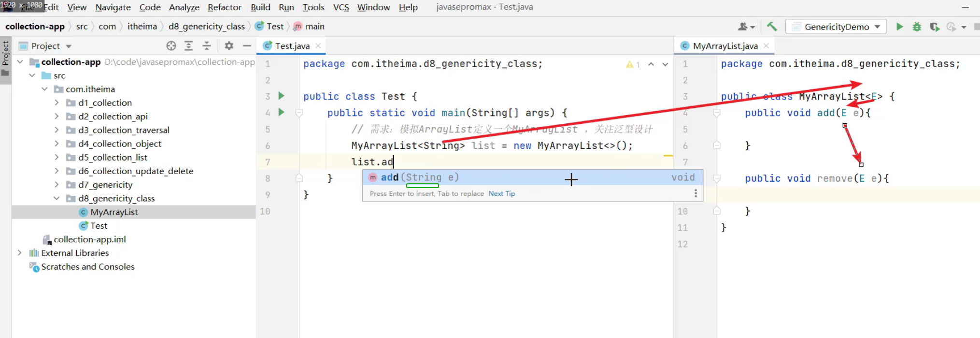Close the Test.java tab
The height and width of the screenshot is (338, 980).
318,45
